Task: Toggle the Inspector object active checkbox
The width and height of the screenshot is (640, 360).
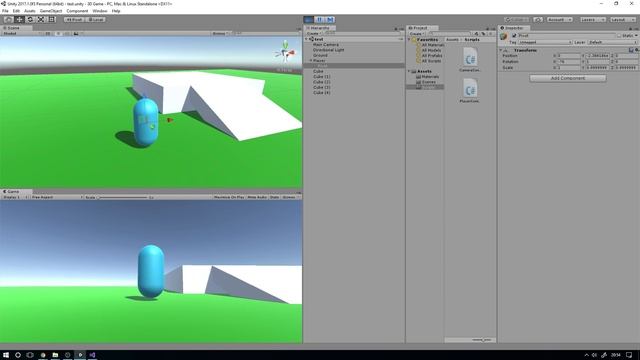Action: click(x=514, y=36)
